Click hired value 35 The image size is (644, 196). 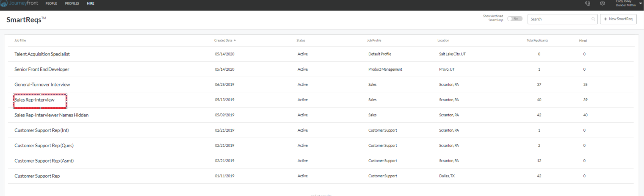coord(585,85)
